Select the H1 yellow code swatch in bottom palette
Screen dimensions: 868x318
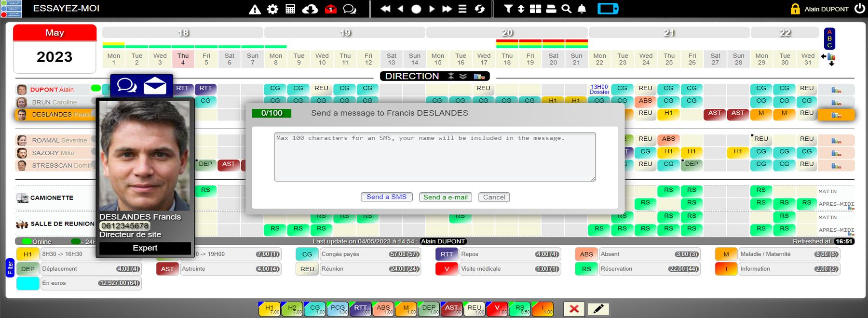(x=269, y=309)
